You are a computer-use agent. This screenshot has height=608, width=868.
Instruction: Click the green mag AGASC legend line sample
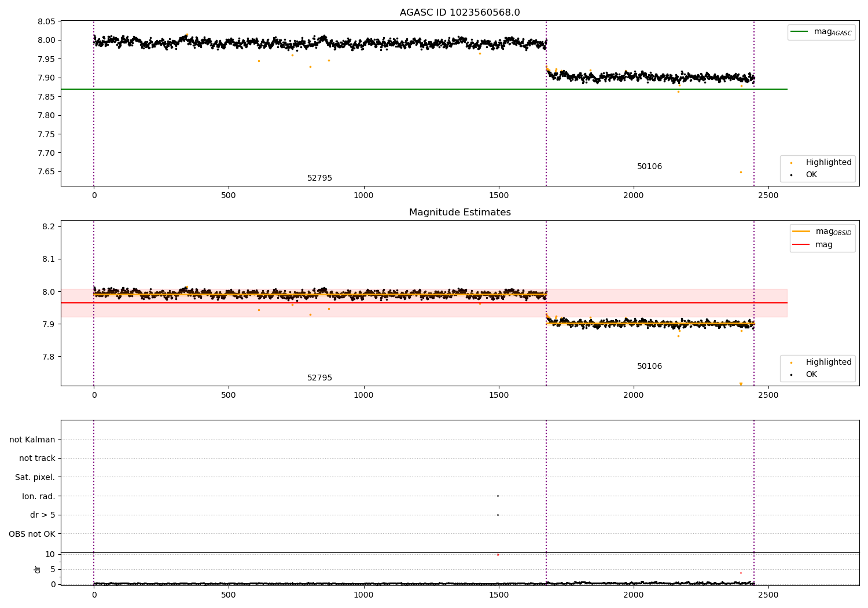(800, 32)
